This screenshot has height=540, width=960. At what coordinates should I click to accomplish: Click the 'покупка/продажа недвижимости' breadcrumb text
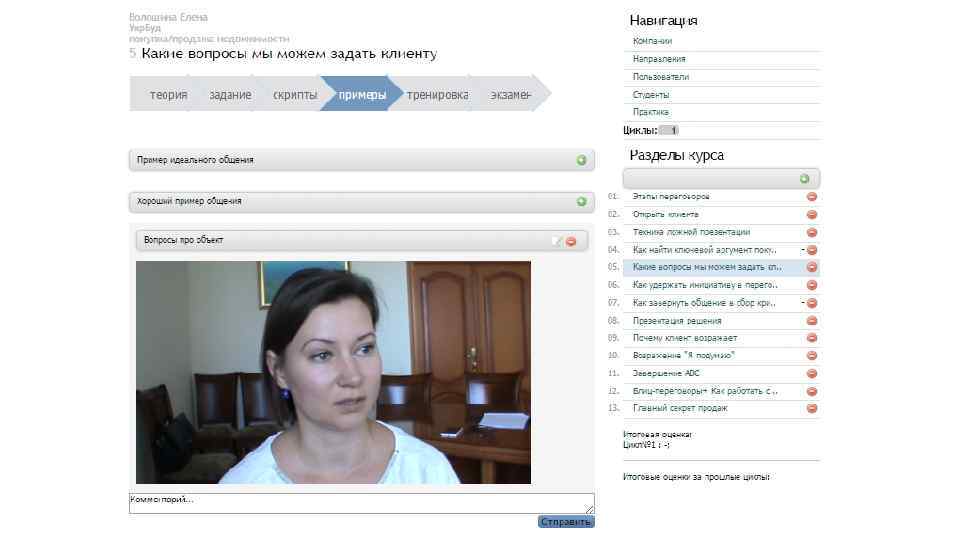coord(209,39)
